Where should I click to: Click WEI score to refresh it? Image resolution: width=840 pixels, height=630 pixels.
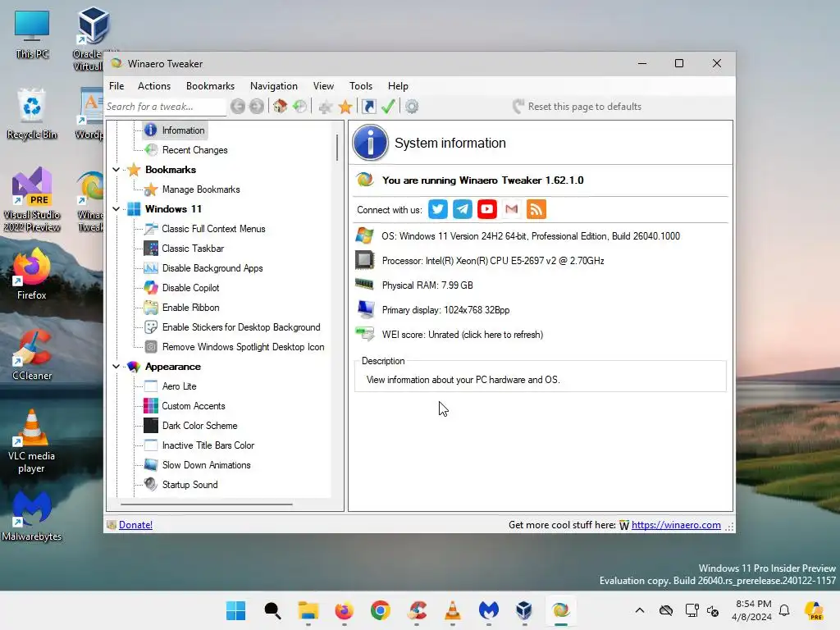point(463,335)
